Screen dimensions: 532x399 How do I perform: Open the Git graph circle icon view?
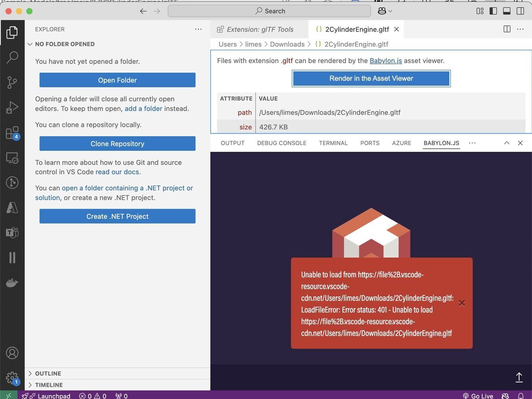pyautogui.click(x=12, y=182)
